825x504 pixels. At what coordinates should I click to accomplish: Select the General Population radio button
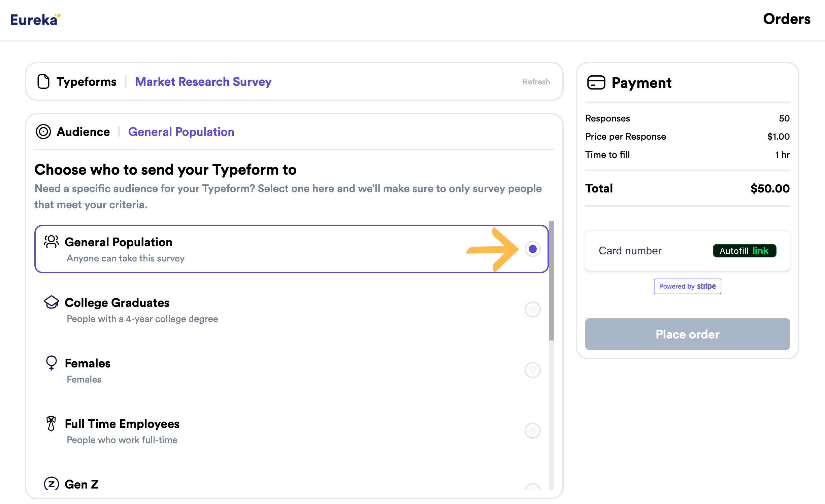click(532, 249)
